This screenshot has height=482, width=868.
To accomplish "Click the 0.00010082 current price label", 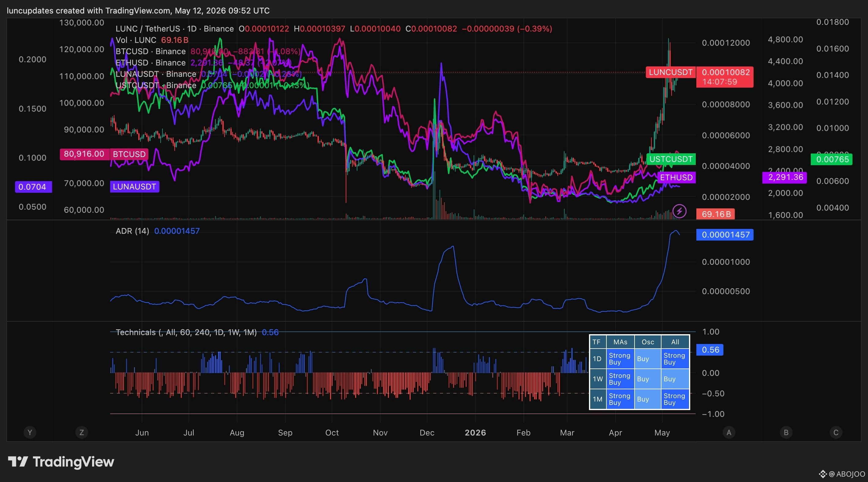I will click(725, 72).
